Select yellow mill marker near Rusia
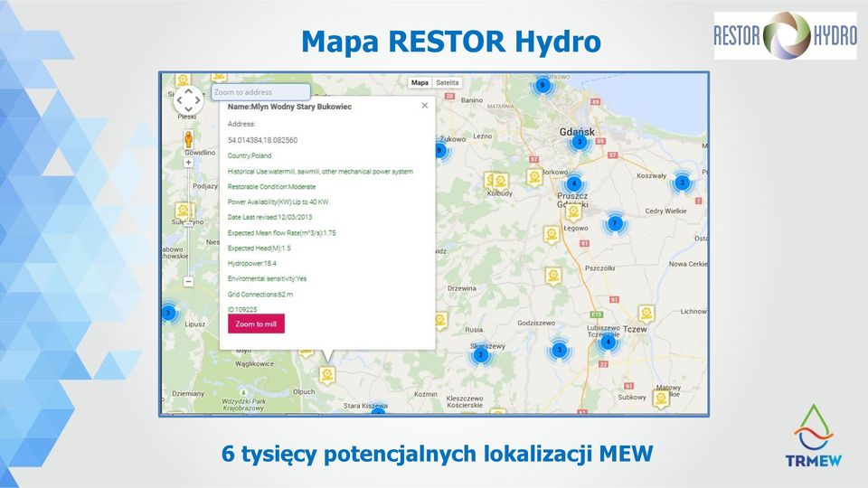 click(x=440, y=321)
